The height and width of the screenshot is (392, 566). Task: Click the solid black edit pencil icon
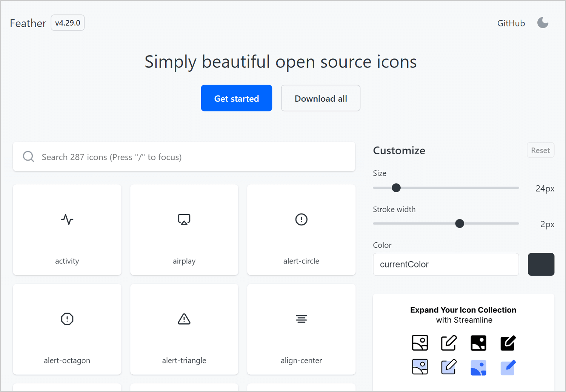(x=508, y=343)
